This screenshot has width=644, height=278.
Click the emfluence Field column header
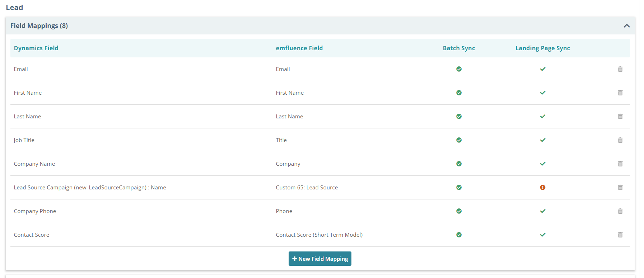click(299, 48)
